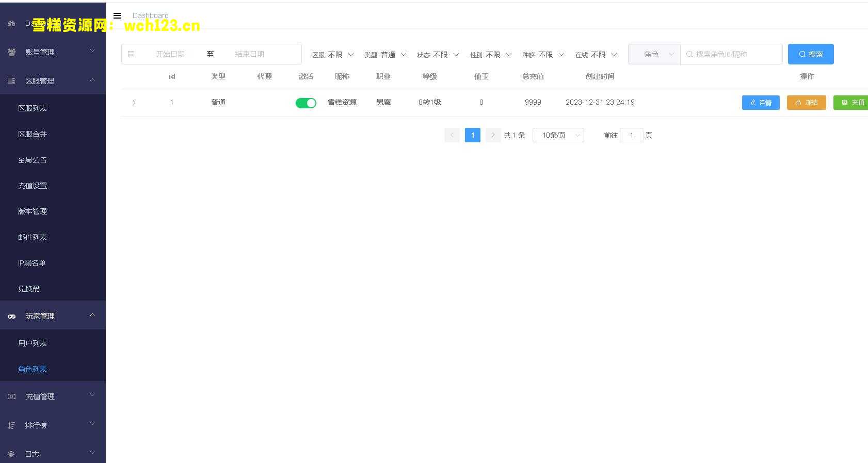Click the 2023-12-31 23:24:19 cell
This screenshot has height=463, width=868.
click(600, 102)
